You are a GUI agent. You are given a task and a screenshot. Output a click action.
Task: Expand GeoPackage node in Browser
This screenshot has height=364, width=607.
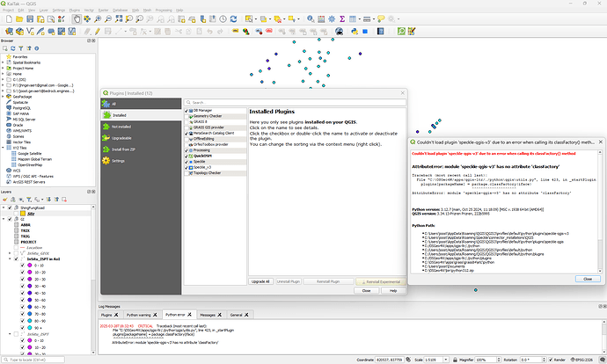[4, 97]
